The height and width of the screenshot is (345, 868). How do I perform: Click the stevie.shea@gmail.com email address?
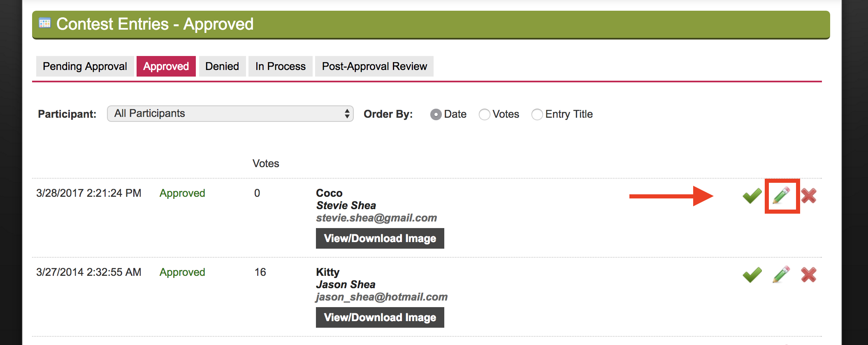(x=376, y=218)
